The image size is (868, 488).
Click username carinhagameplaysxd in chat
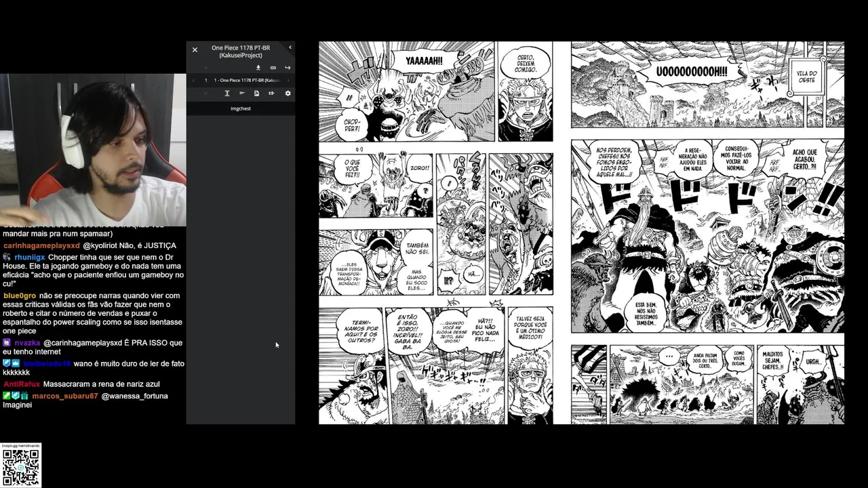(41, 245)
